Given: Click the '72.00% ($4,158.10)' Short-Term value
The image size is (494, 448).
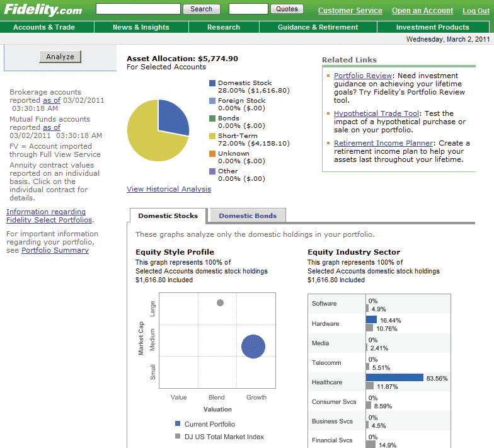Looking at the screenshot, I should tap(254, 144).
